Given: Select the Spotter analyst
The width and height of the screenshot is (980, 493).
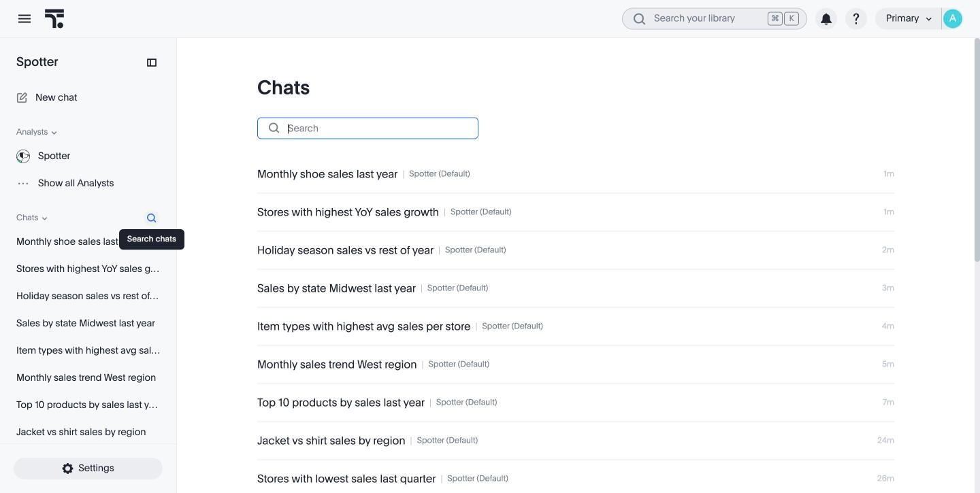Looking at the screenshot, I should (54, 156).
